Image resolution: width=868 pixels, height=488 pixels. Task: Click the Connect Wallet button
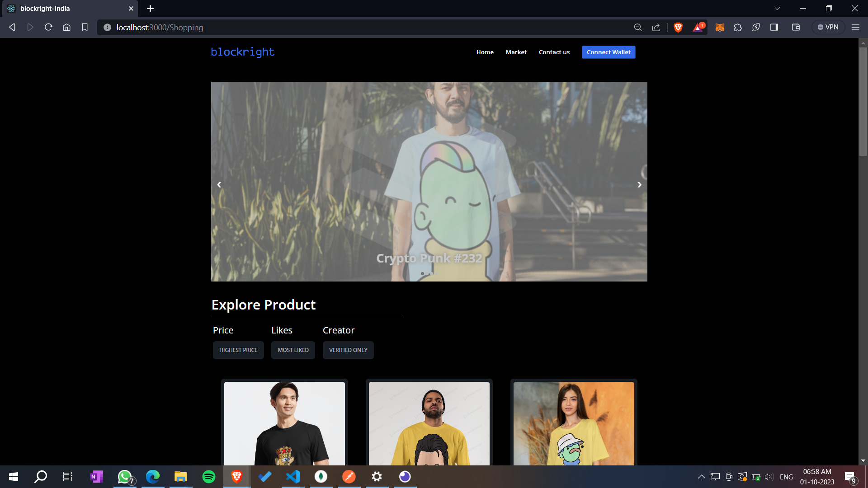pyautogui.click(x=608, y=52)
